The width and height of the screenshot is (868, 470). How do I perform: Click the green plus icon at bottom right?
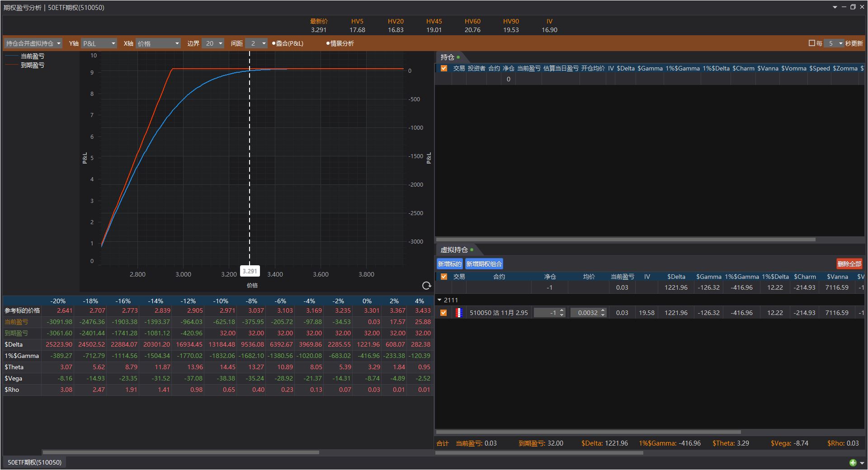(x=853, y=462)
